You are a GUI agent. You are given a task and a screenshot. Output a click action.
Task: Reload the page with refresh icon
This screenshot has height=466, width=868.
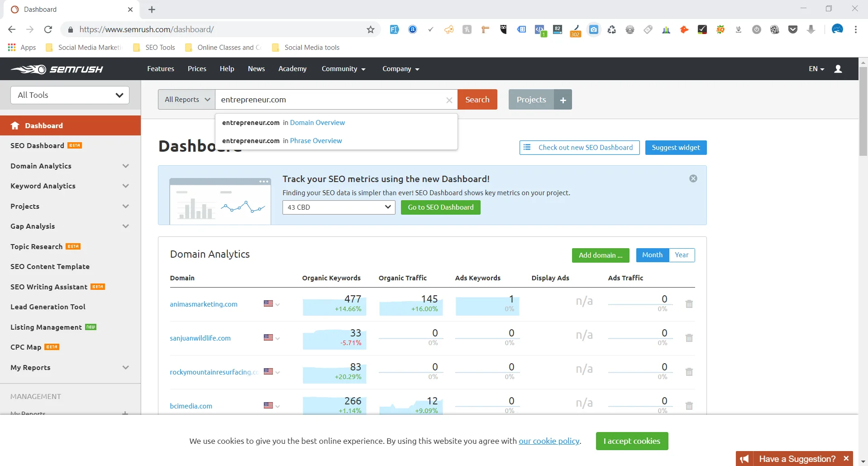click(48, 29)
